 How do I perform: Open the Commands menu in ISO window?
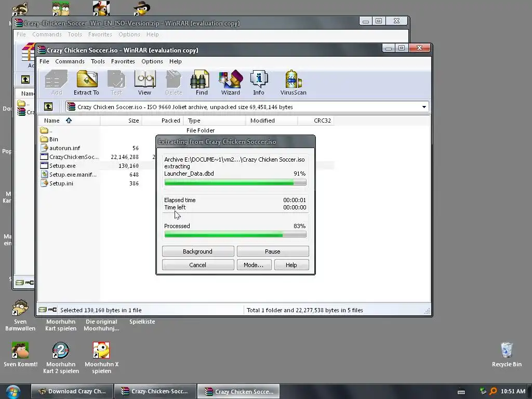(x=70, y=61)
